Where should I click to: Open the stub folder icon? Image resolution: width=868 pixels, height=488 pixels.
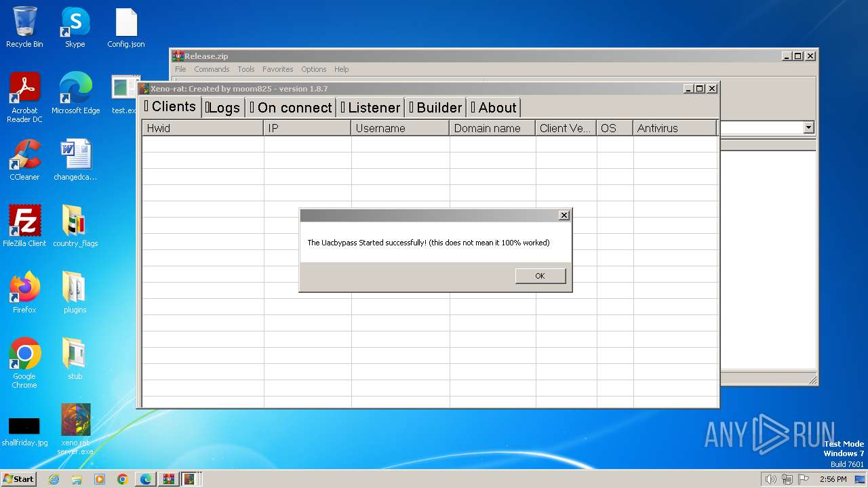coord(75,360)
